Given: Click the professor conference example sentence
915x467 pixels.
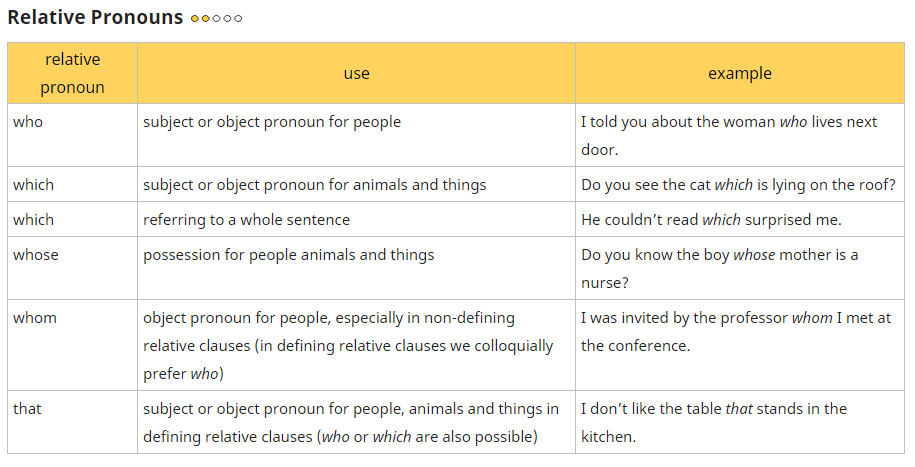Looking at the screenshot, I should (x=735, y=332).
